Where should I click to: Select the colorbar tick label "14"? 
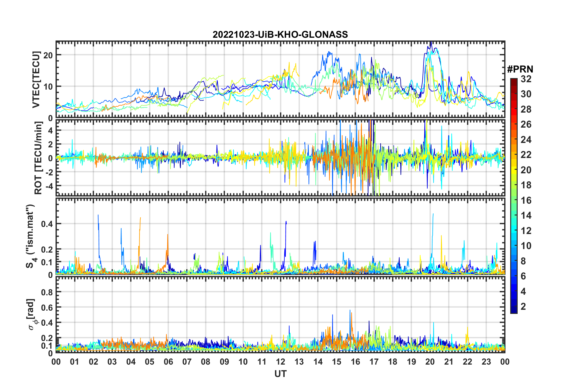point(526,215)
